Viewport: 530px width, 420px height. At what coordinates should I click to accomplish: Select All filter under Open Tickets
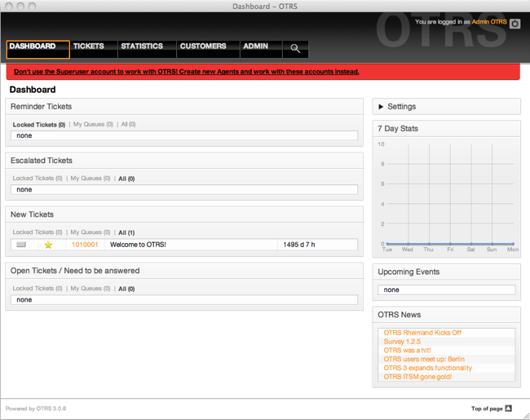click(x=126, y=289)
